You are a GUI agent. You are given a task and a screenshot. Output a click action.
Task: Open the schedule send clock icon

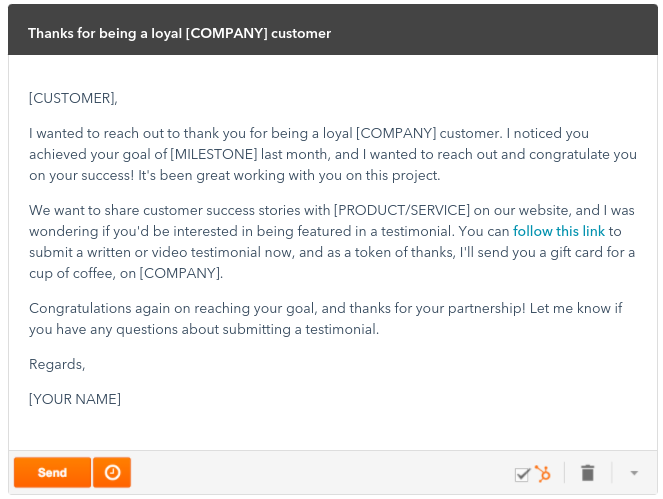pyautogui.click(x=112, y=472)
